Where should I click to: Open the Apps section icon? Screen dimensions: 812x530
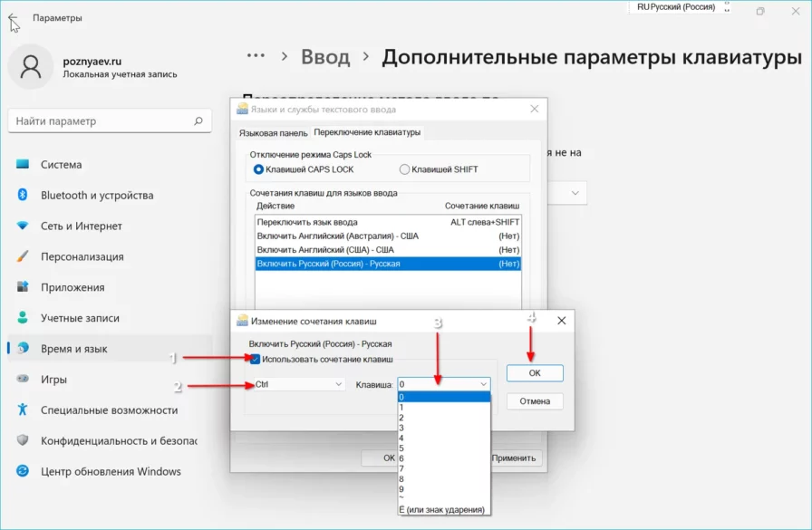23,288
